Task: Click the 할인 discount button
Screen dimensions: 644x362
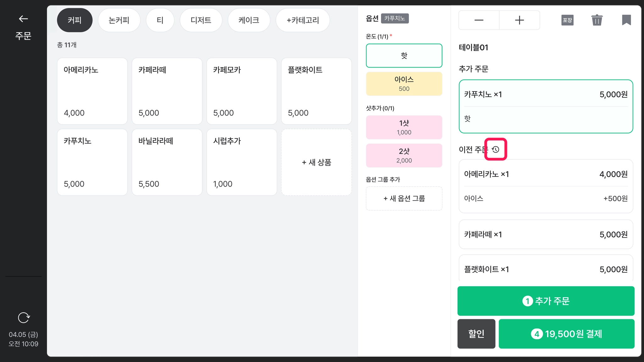Action: (476, 334)
